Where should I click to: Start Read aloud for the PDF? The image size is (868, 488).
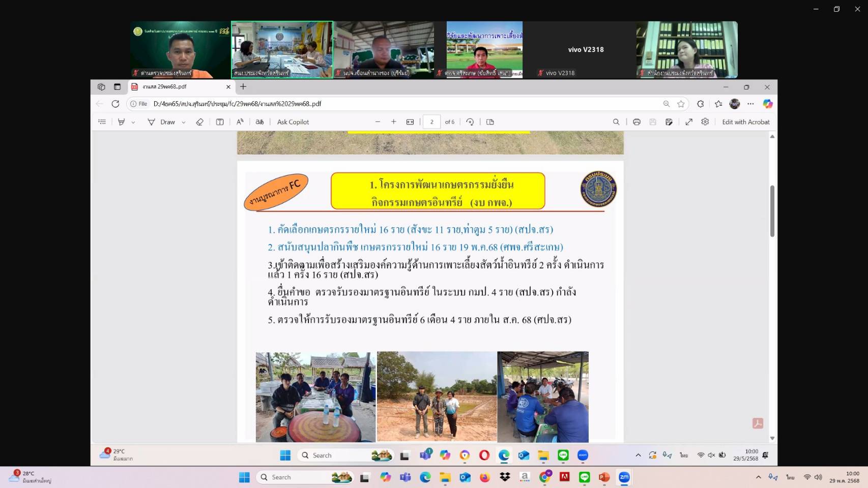click(x=240, y=122)
